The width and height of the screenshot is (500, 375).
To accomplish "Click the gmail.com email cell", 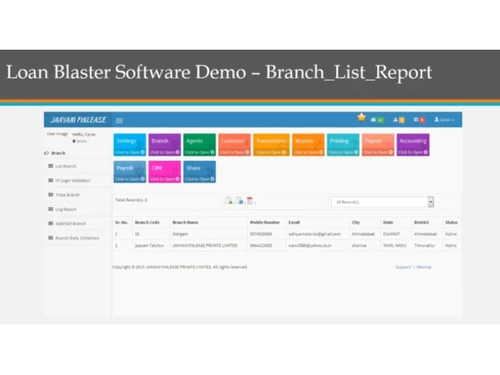I will pos(314,234).
